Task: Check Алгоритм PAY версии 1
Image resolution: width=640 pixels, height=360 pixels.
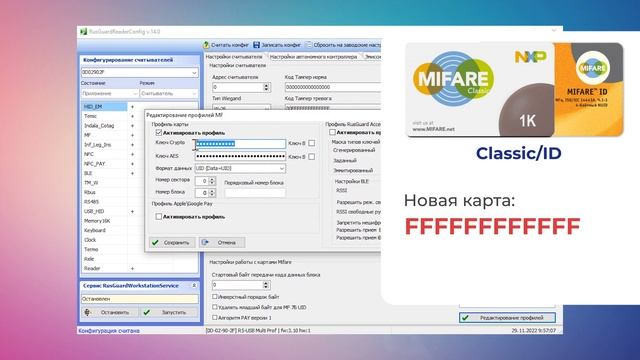Action: click(215, 317)
